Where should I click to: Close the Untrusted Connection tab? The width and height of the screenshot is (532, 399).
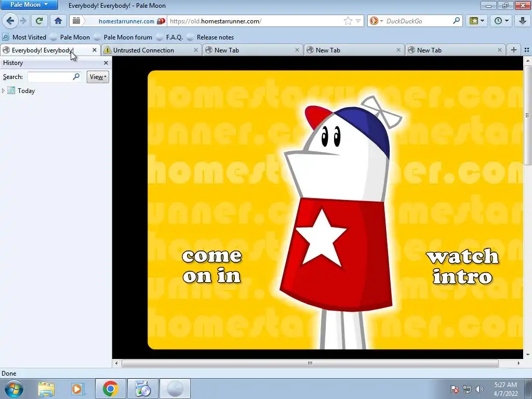point(196,50)
